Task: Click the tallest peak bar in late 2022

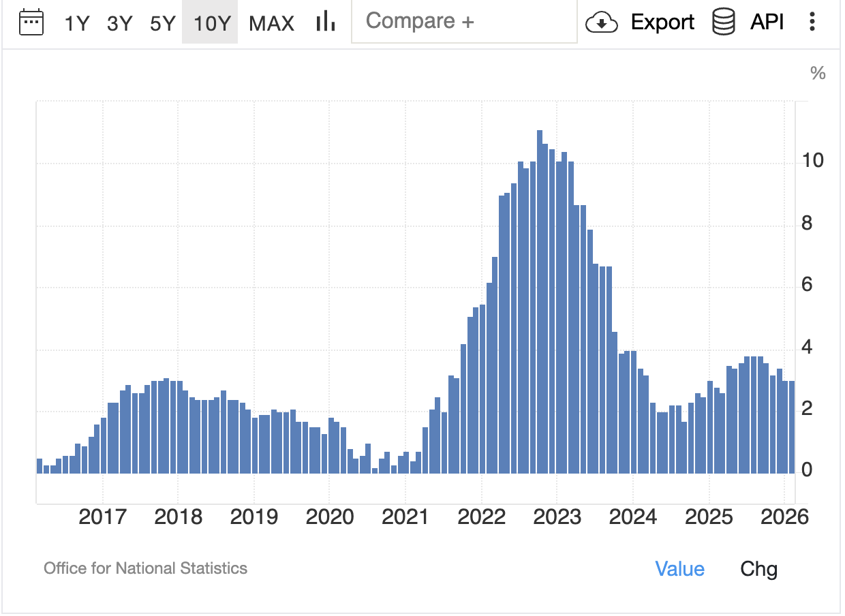Action: tap(539, 301)
